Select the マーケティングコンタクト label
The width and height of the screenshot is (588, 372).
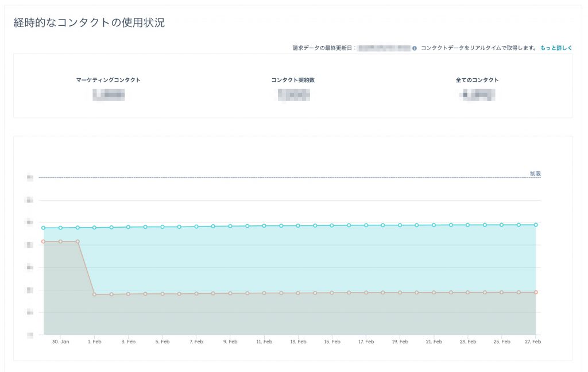coord(109,80)
